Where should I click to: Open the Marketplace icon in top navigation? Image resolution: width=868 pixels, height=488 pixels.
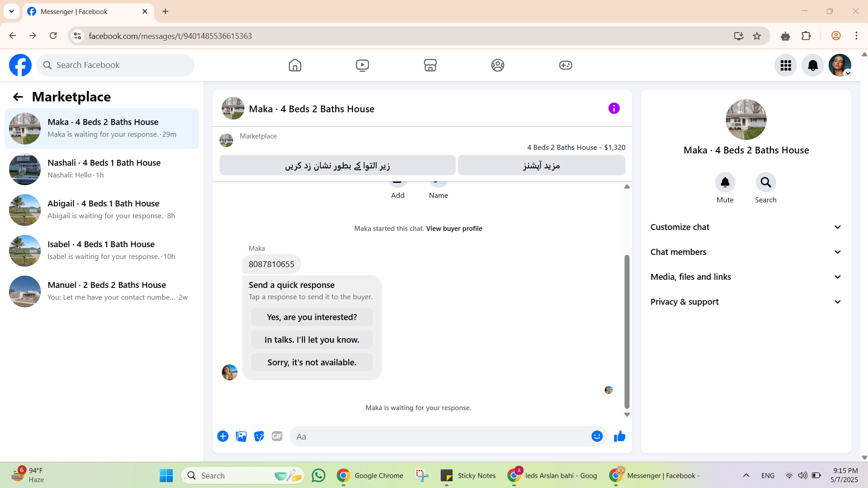point(430,65)
